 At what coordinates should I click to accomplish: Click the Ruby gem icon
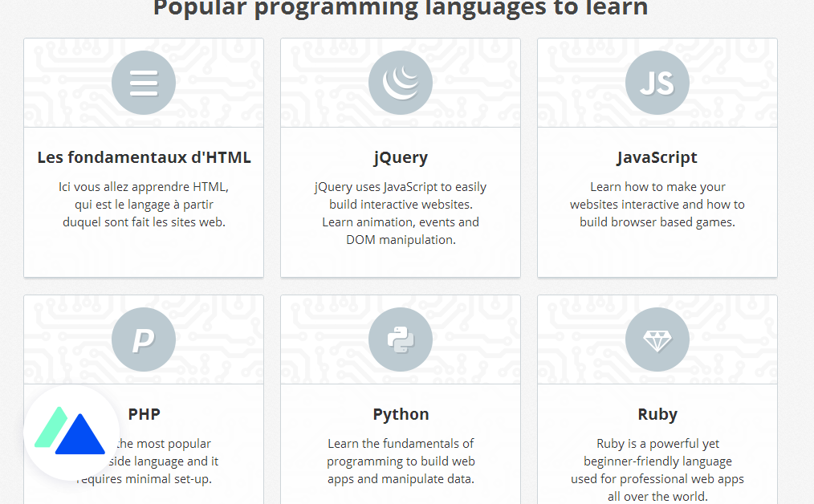pos(657,339)
